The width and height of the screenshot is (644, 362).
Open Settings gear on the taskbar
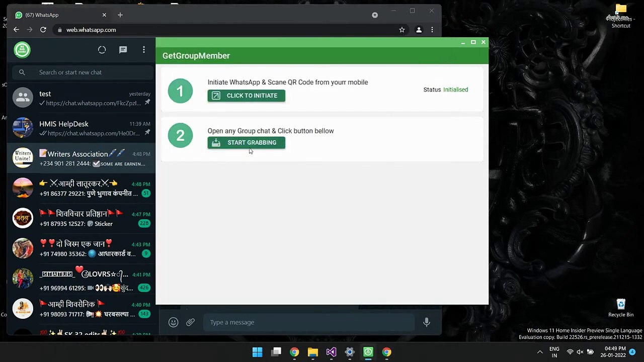[x=350, y=352]
